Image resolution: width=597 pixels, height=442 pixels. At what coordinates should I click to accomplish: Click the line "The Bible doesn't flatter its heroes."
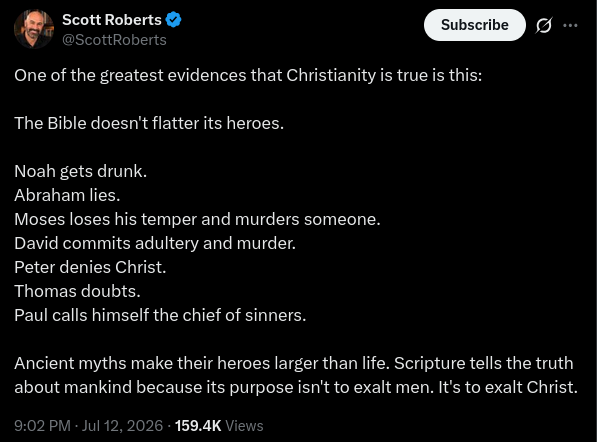coord(149,123)
